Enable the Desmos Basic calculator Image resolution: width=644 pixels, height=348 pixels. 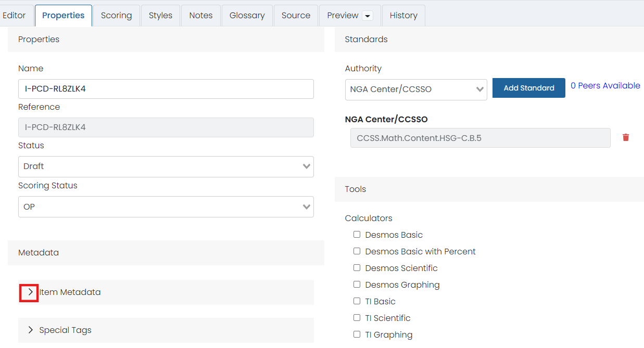click(357, 235)
